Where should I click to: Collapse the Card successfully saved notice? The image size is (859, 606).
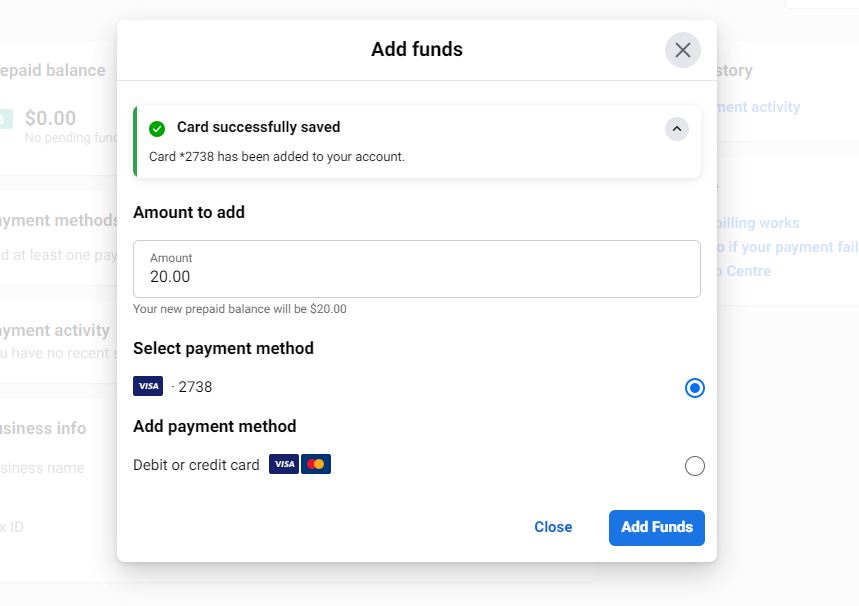click(677, 129)
